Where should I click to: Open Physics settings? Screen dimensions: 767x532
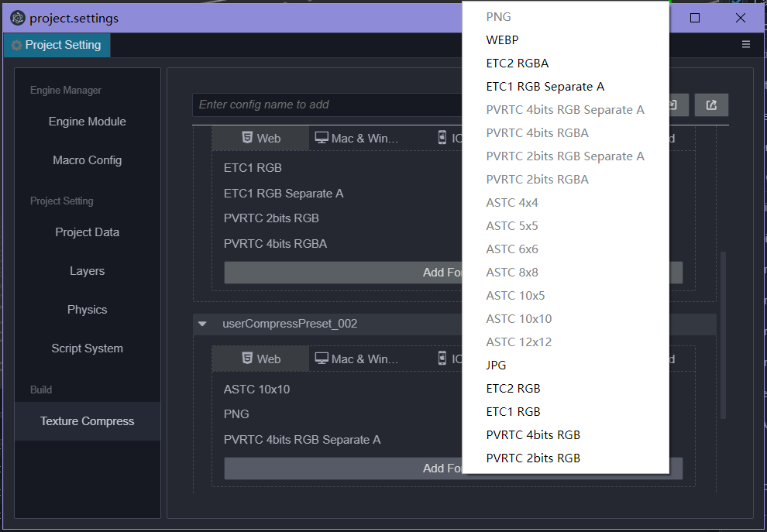(x=87, y=309)
